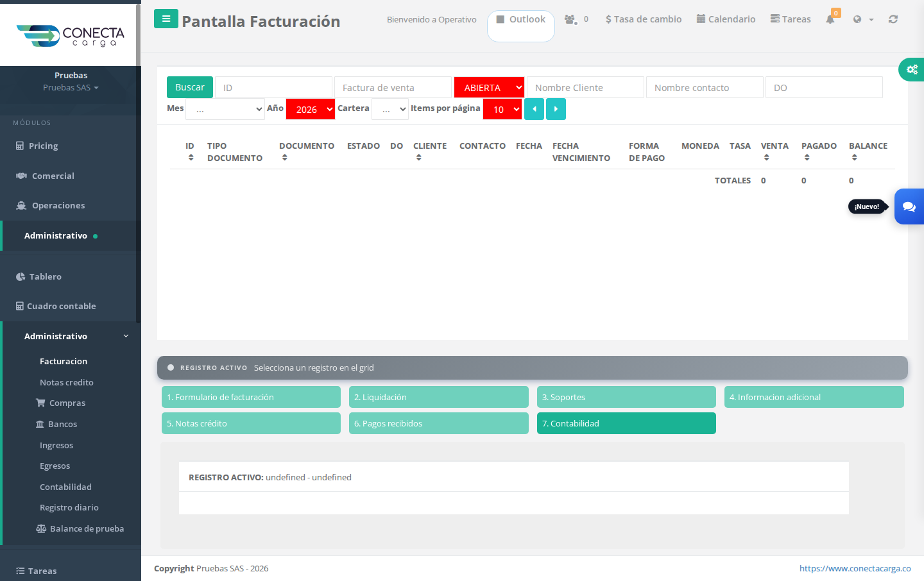
Task: Sort grid by CLIENTE column
Action: click(418, 157)
